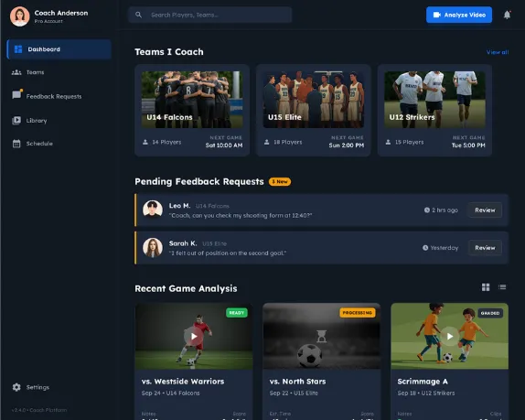Viewport: 525px width, 420px height.
Task: Open the Dashboard menu item
Action: click(x=59, y=49)
